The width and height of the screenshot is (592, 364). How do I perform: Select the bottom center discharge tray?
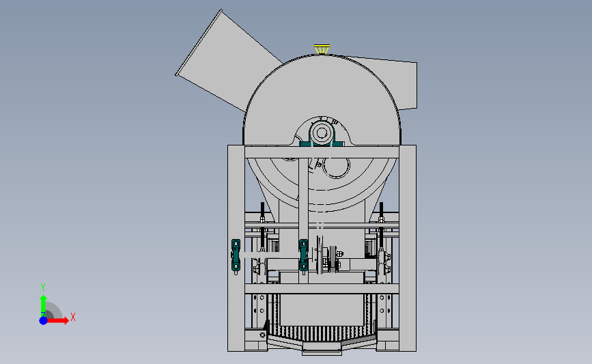point(322,348)
